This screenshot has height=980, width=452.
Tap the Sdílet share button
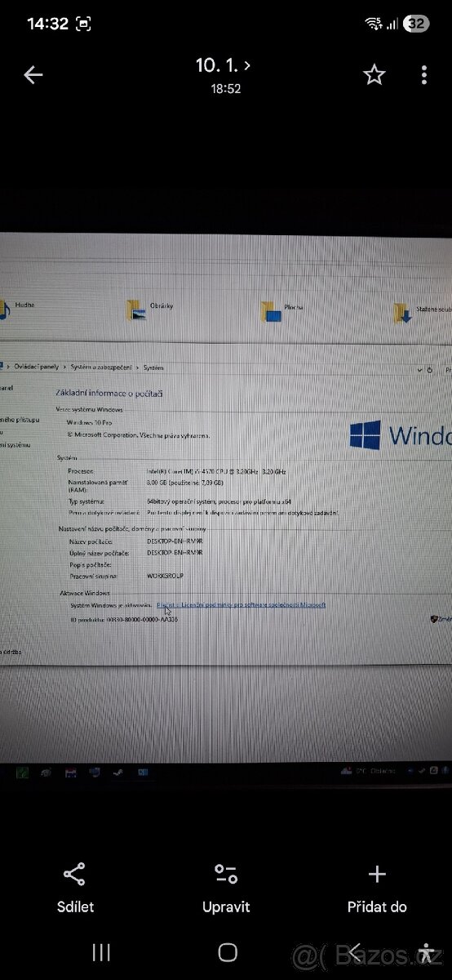75,889
